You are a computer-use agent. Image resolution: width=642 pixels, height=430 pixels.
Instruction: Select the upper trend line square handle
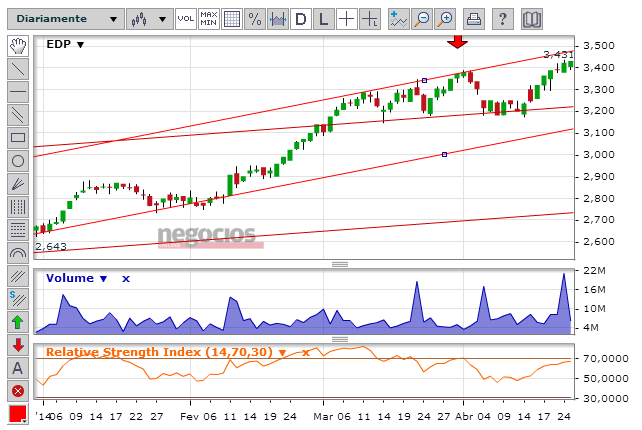[425, 81]
